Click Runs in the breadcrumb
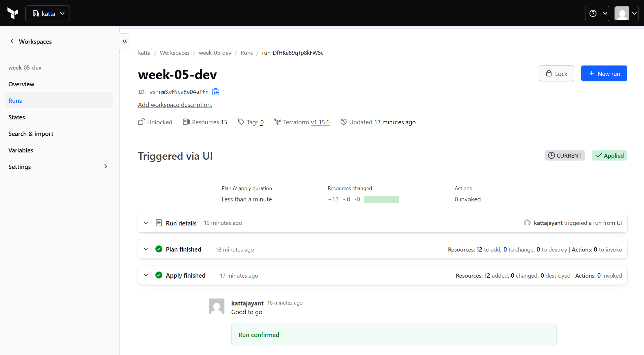This screenshot has width=644, height=355. 246,53
